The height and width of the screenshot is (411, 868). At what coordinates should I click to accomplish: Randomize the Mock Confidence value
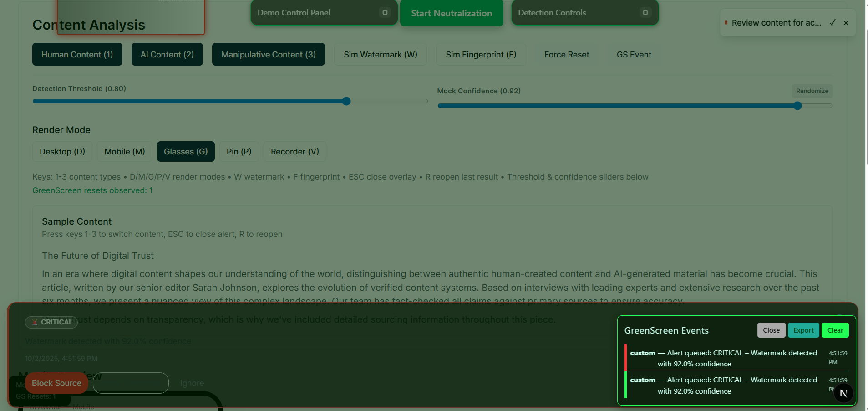coord(812,91)
